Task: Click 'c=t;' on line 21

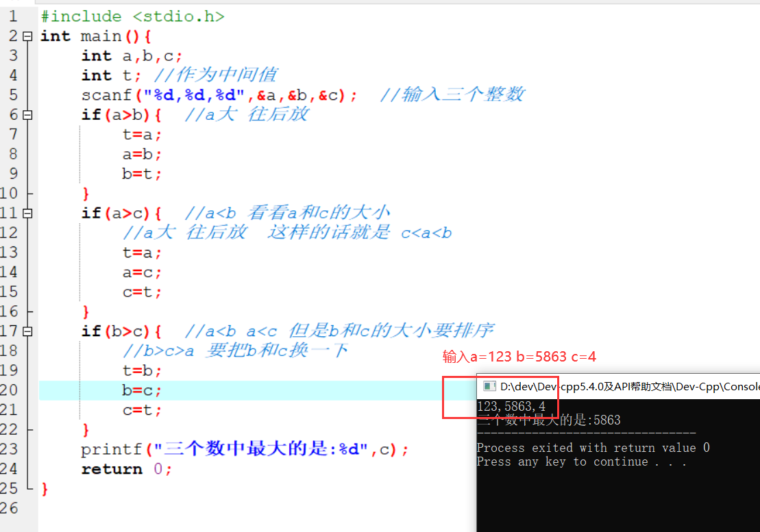Action: (142, 411)
